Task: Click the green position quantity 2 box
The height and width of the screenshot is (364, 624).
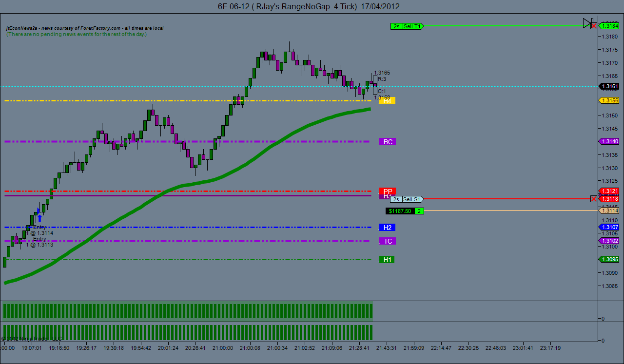Action: pos(419,211)
